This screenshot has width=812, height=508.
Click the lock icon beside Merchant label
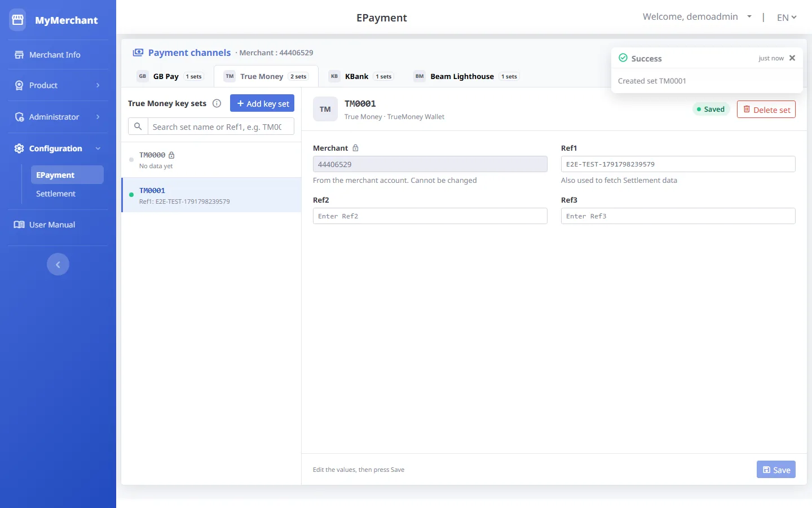coord(355,148)
